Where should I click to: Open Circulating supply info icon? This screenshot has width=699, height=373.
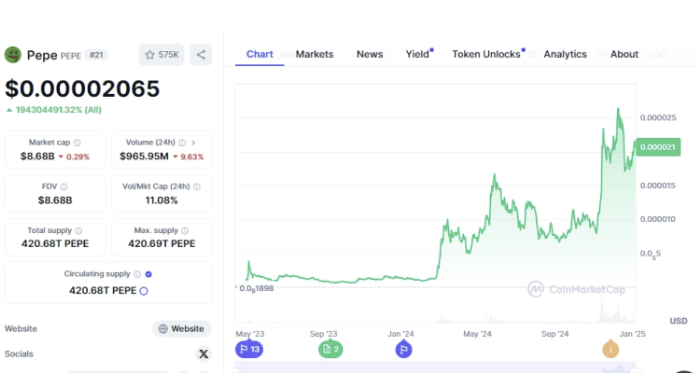tap(137, 274)
